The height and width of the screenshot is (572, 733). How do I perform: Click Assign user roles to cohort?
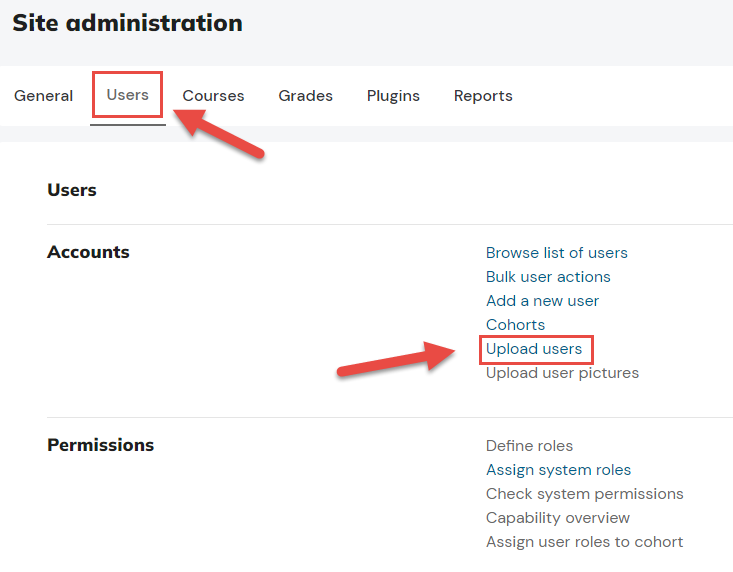point(584,542)
